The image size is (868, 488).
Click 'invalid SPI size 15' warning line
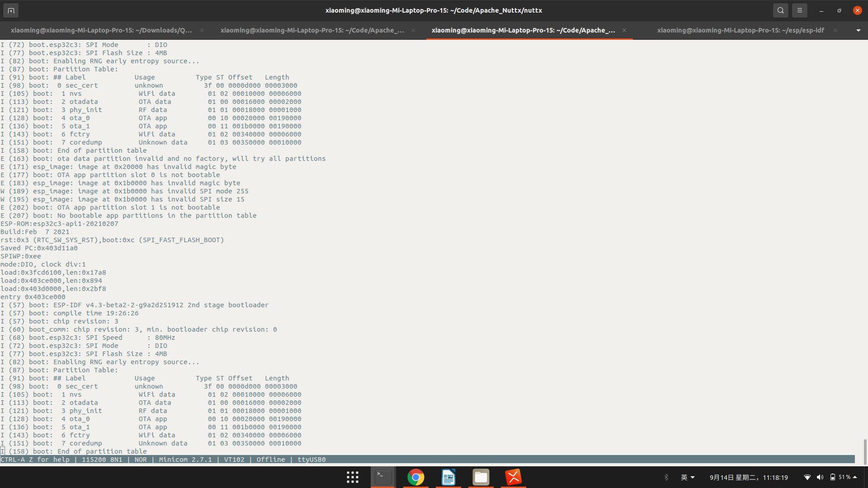click(123, 199)
